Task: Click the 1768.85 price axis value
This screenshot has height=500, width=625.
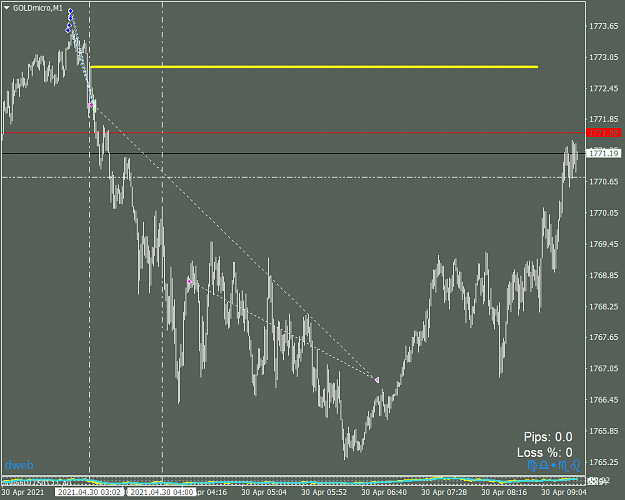Action: point(604,275)
